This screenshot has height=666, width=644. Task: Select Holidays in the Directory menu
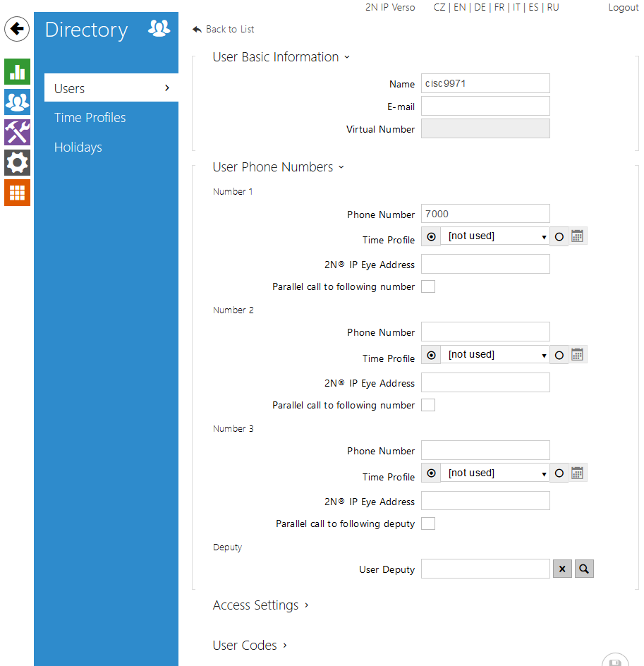pyautogui.click(x=78, y=147)
